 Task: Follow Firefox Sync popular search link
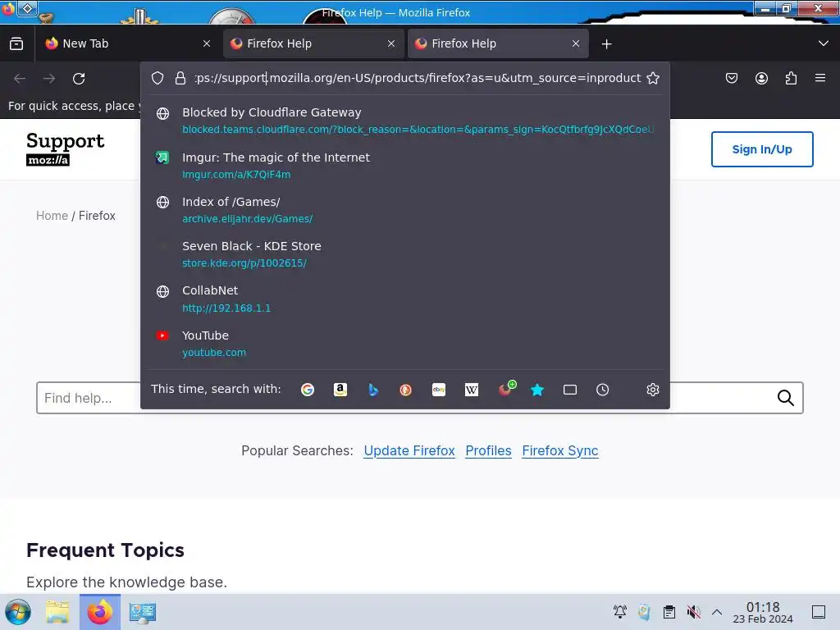559,451
